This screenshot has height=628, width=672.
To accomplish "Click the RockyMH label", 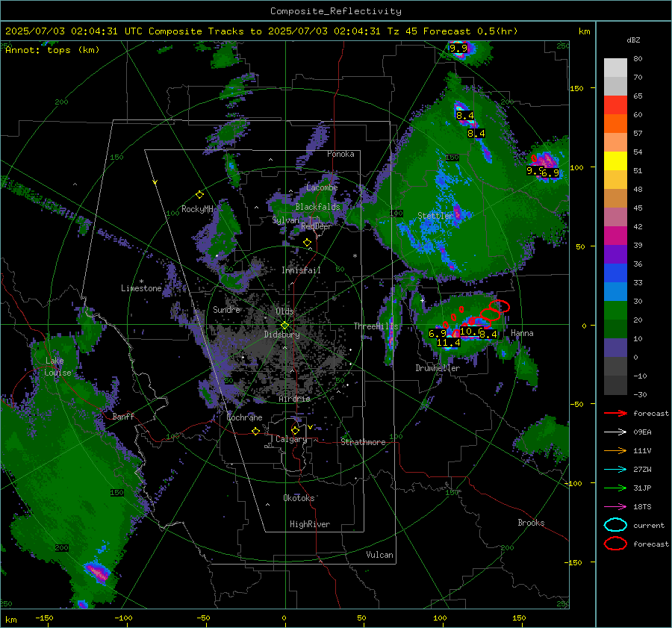I will click(x=197, y=209).
